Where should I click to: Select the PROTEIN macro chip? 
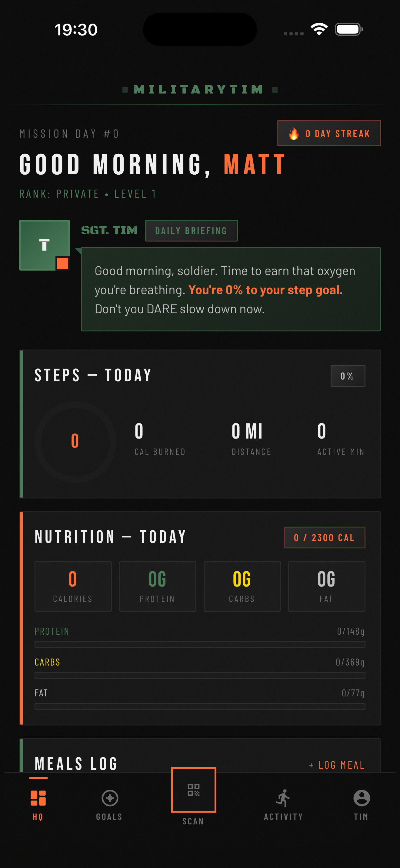click(157, 586)
